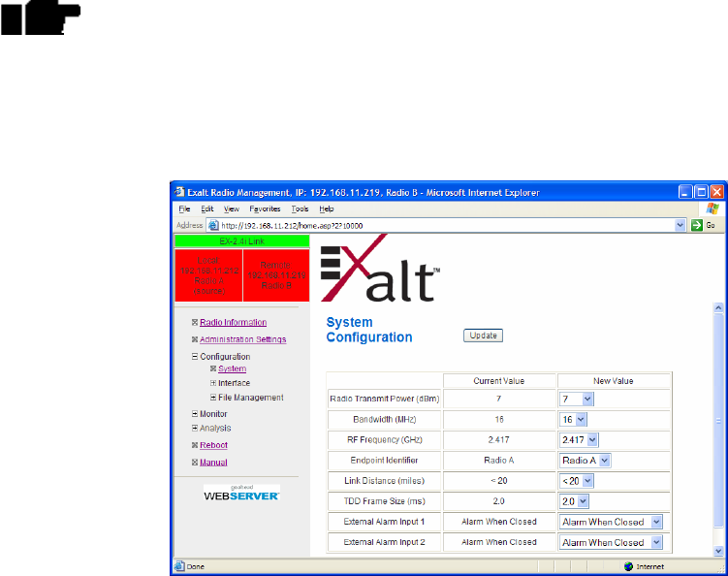Click the current RF Frequency value 2.417
The width and height of the screenshot is (728, 576).
tap(498, 440)
